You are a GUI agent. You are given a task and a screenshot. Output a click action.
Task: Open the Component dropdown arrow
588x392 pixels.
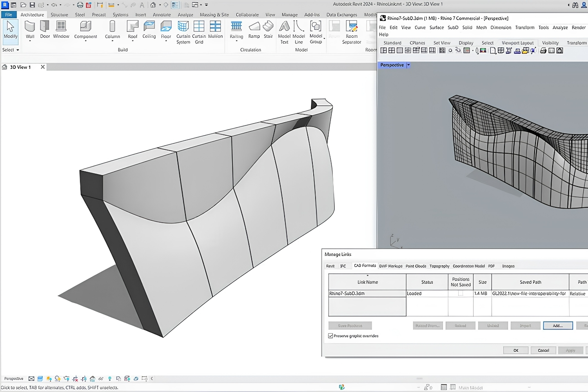(x=85, y=41)
